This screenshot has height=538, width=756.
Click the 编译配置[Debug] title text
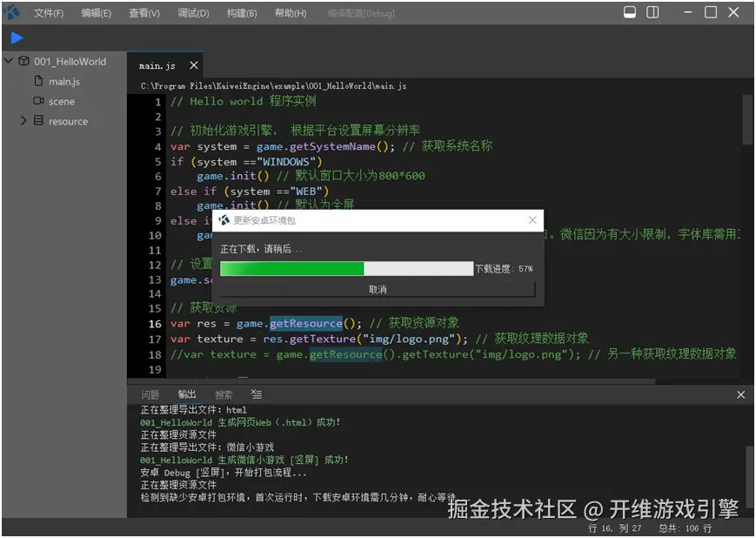click(x=361, y=13)
